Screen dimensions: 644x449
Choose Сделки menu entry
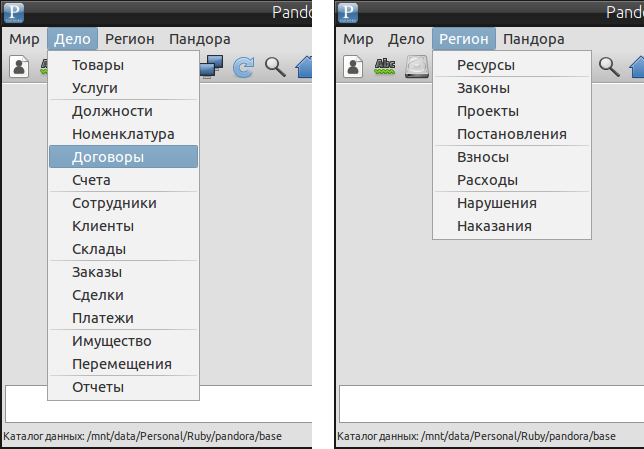click(123, 295)
